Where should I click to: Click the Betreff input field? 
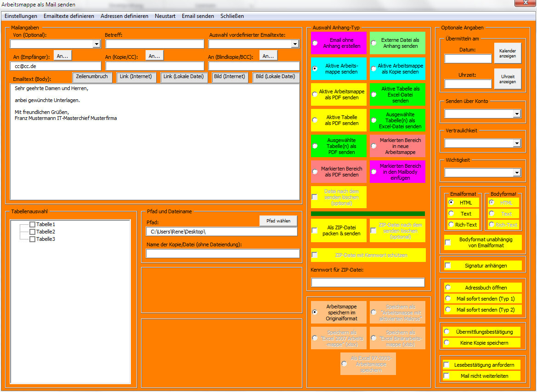click(155, 44)
